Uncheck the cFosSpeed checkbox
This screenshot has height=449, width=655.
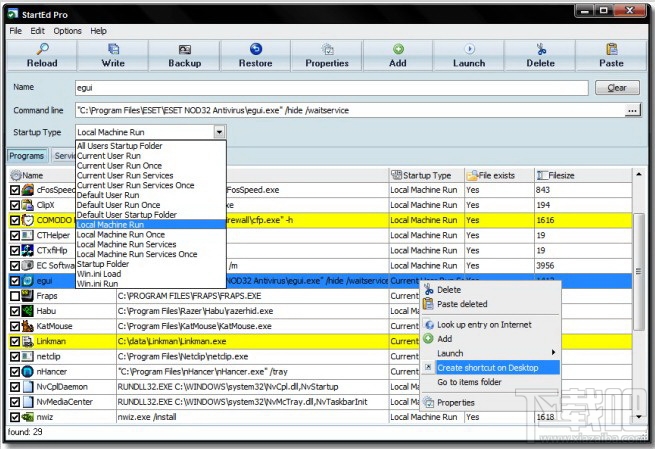(15, 190)
